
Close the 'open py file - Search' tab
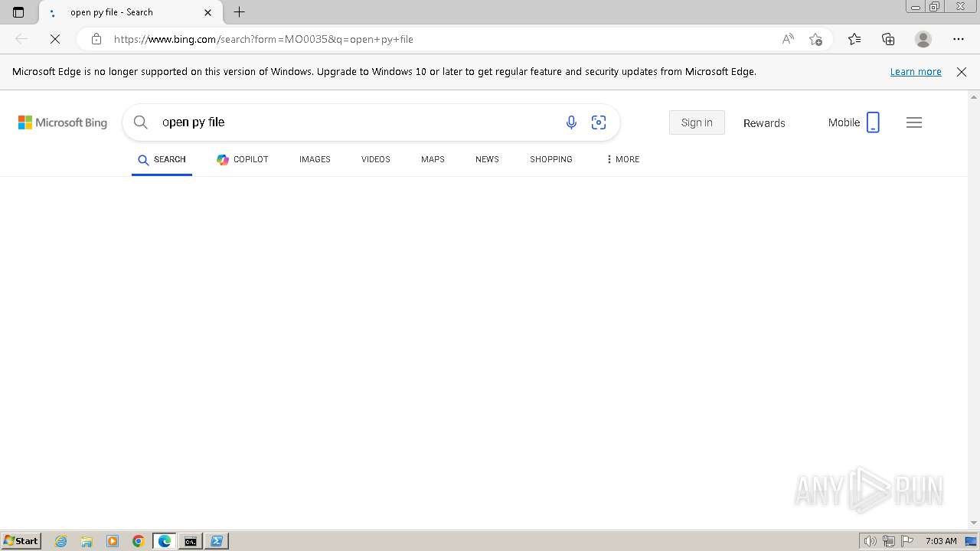(x=207, y=12)
